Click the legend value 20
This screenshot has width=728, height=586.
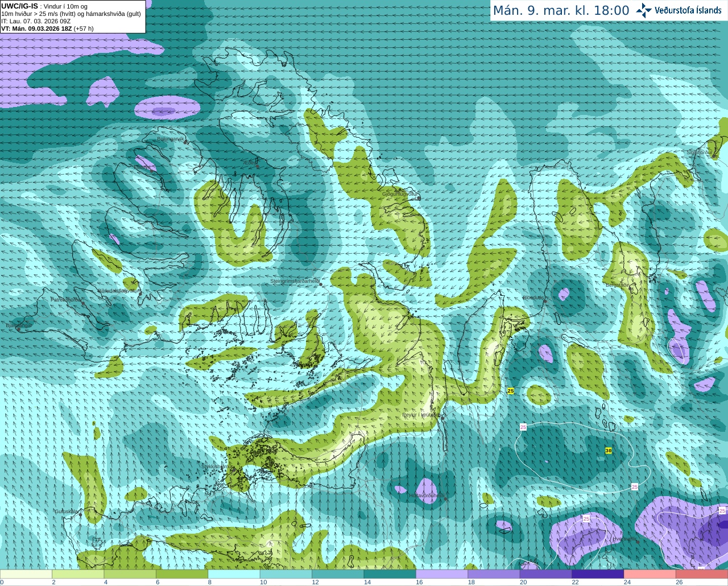tap(523, 582)
